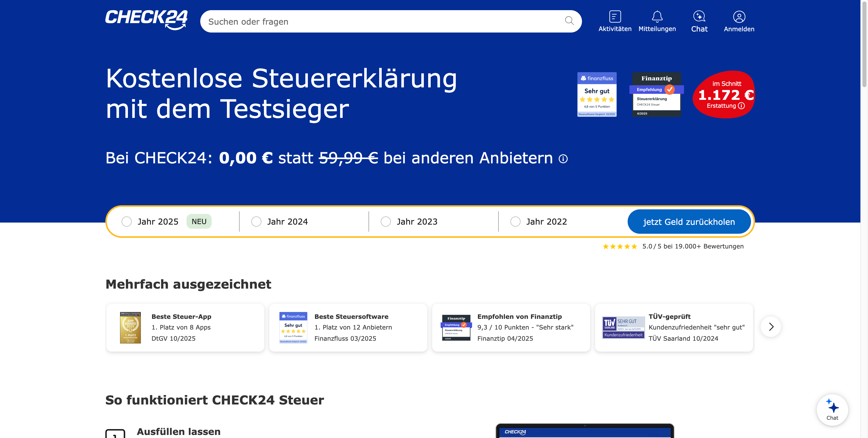Viewport: 868px width, 438px height.
Task: Select Mitteilungen in the top navigation
Action: [x=657, y=21]
